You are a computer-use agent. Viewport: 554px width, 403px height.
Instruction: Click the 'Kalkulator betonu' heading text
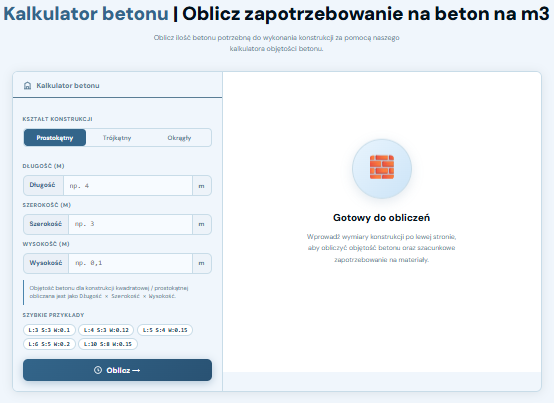(86, 14)
